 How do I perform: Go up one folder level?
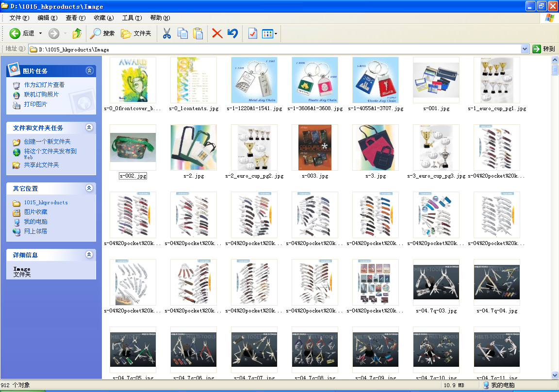[77, 33]
